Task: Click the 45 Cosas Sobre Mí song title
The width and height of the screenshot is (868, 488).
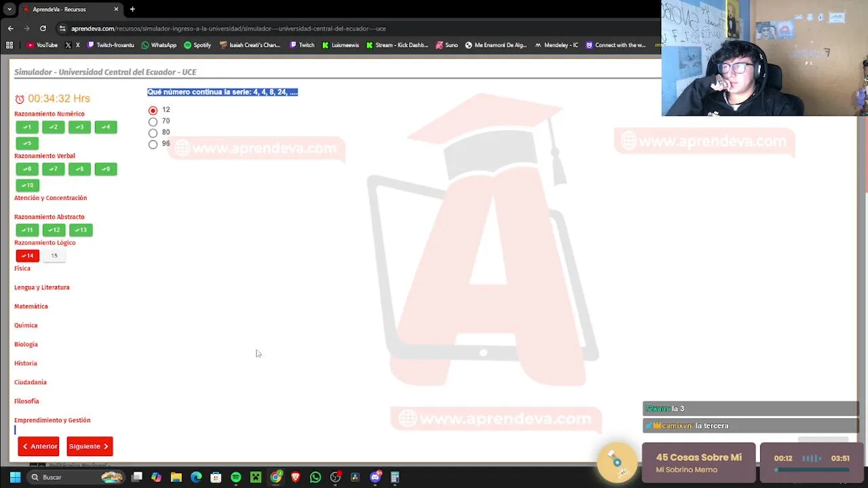Action: click(x=698, y=457)
